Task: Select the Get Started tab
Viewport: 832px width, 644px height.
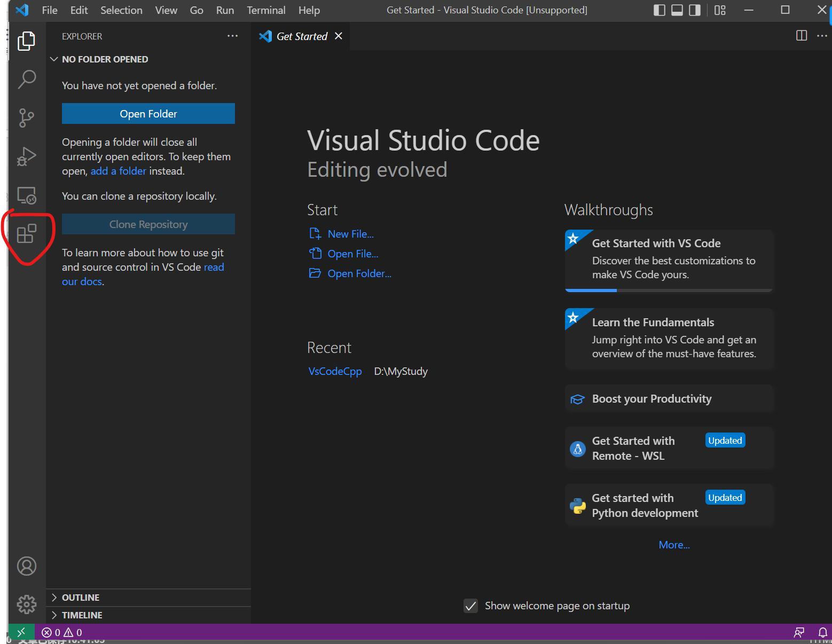Action: point(302,36)
